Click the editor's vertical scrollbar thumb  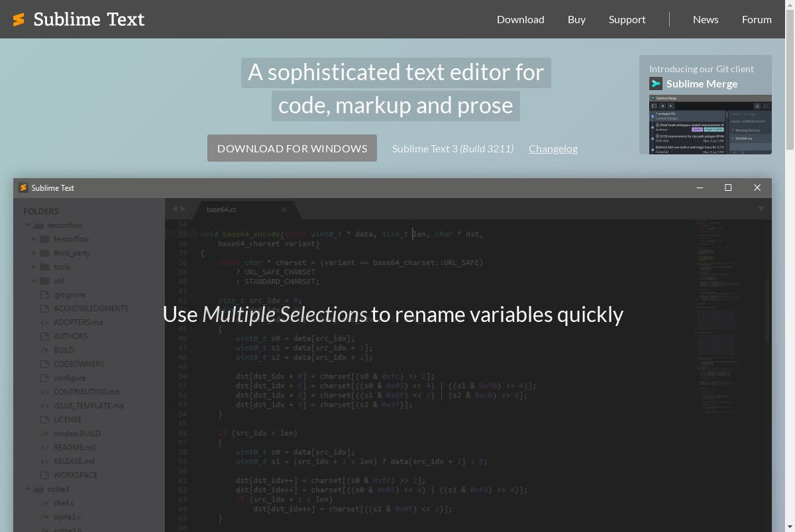767,311
